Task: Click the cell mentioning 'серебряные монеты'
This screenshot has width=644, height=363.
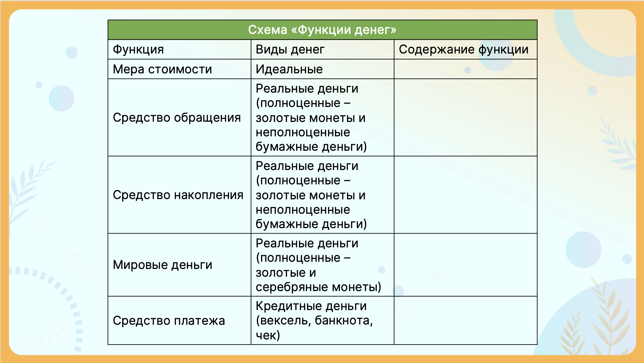Action: point(322,265)
